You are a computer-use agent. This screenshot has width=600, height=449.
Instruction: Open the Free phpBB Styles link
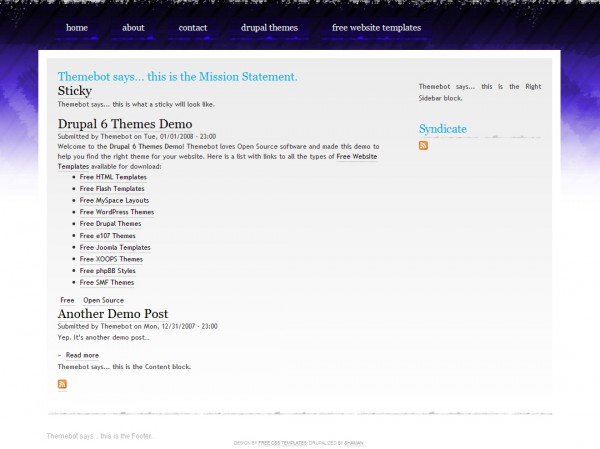(108, 271)
